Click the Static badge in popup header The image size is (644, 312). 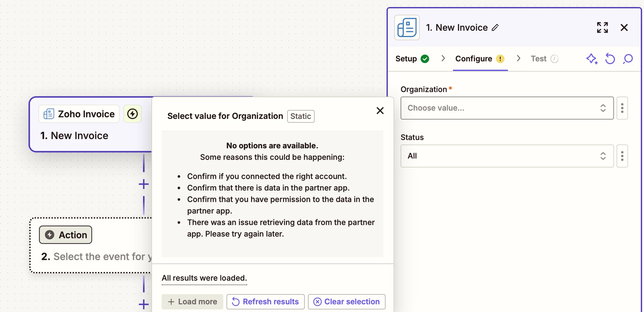pos(301,116)
